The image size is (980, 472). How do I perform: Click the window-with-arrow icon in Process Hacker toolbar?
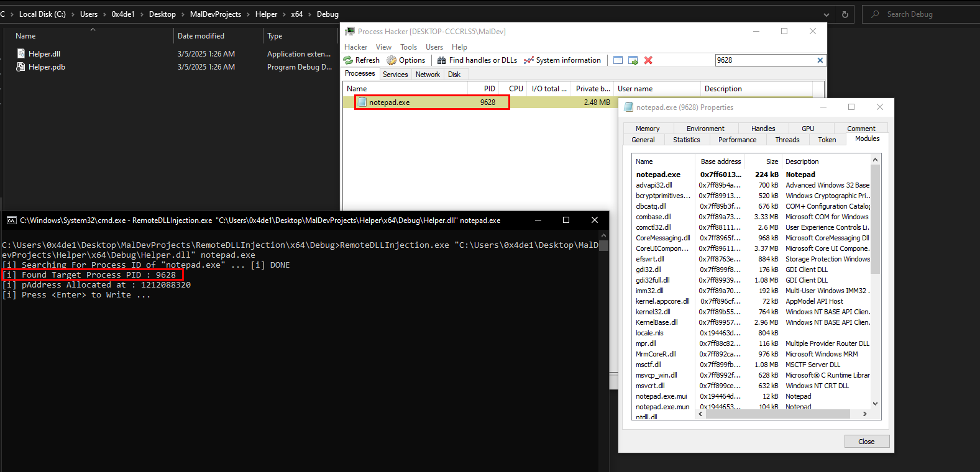coord(633,60)
